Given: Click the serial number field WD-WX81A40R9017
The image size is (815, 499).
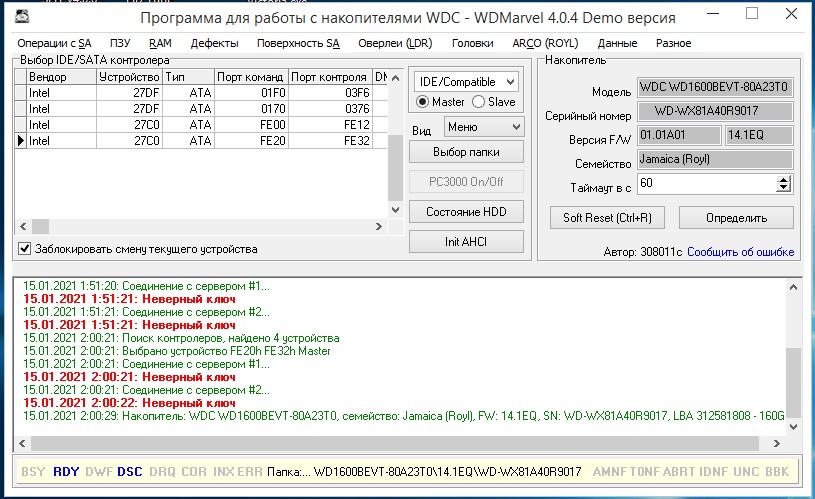Looking at the screenshot, I should [715, 111].
